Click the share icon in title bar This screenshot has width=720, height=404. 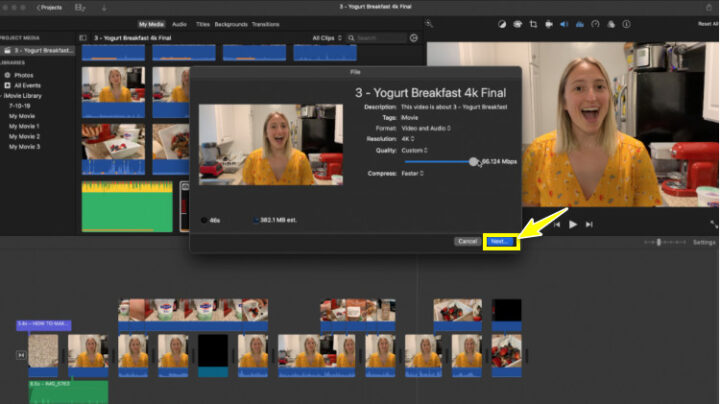click(x=709, y=7)
